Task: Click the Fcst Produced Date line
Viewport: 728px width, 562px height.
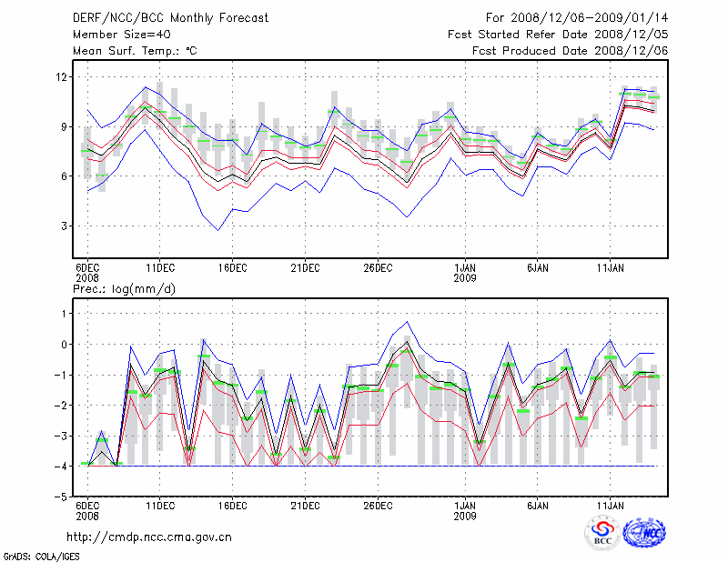Action: pos(570,51)
